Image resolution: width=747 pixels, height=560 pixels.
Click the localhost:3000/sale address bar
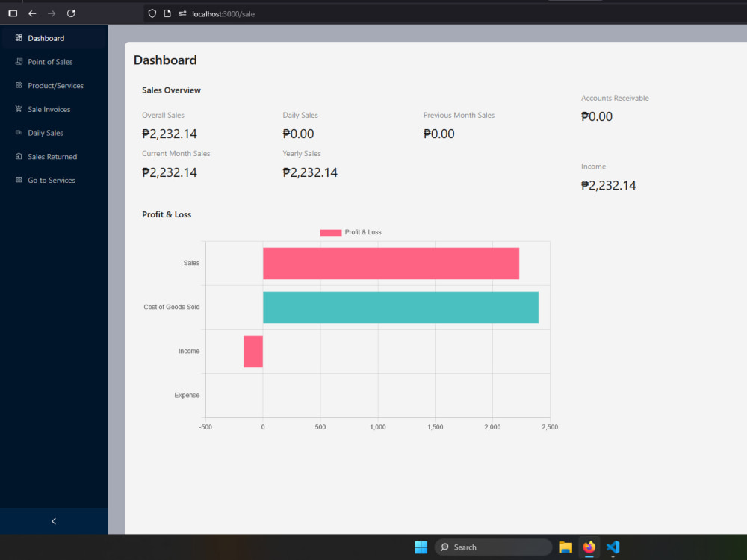(x=223, y=14)
